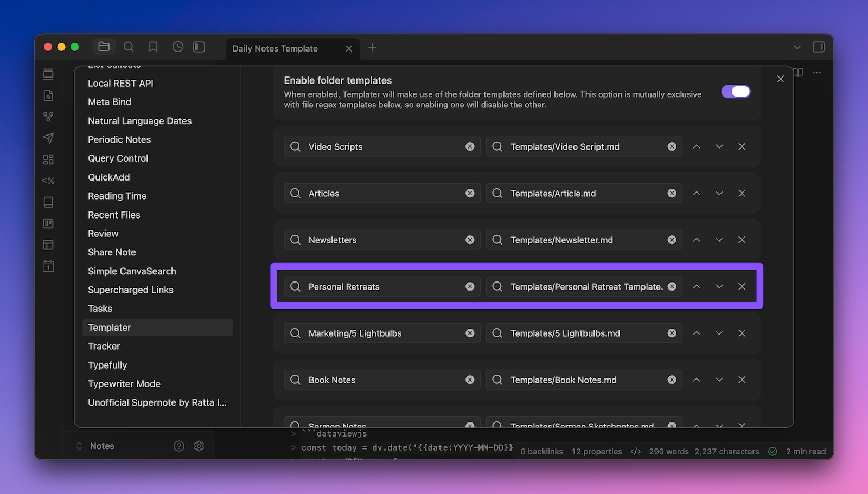Open vault settings gear icon
The width and height of the screenshot is (868, 494).
(199, 446)
